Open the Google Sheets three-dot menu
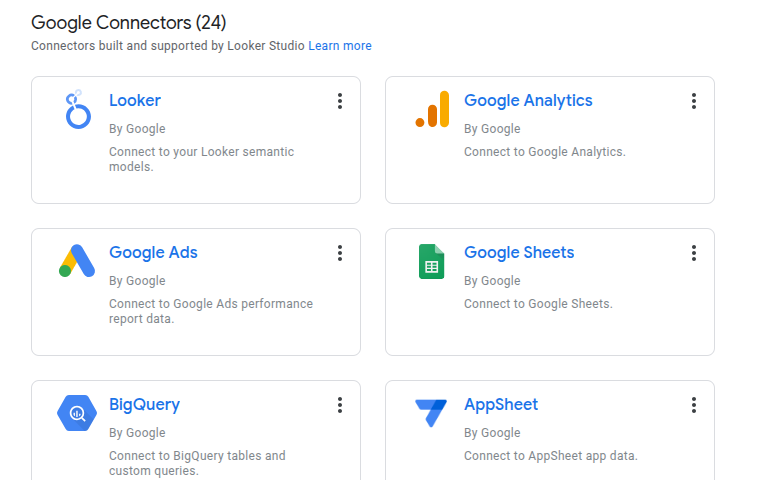Viewport: 761px width, 488px height. pyautogui.click(x=694, y=253)
